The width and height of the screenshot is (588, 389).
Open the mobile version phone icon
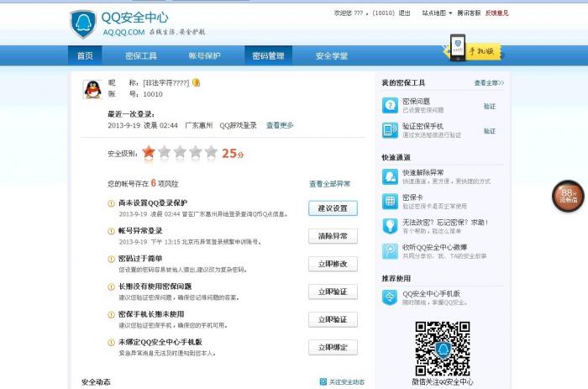pyautogui.click(x=458, y=48)
